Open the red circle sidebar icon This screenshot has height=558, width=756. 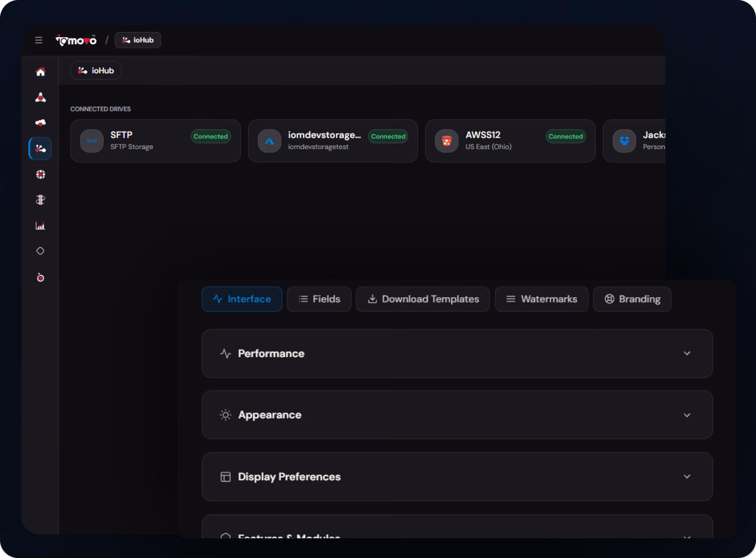point(40,277)
